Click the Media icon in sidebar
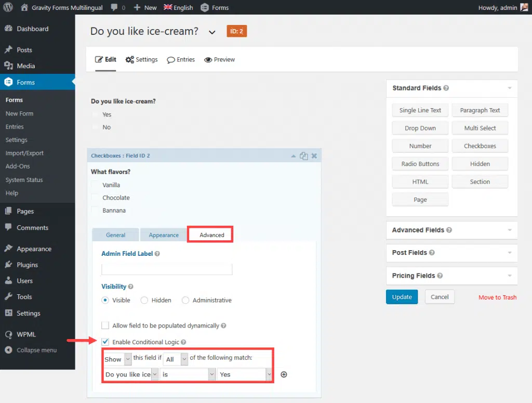 8,66
